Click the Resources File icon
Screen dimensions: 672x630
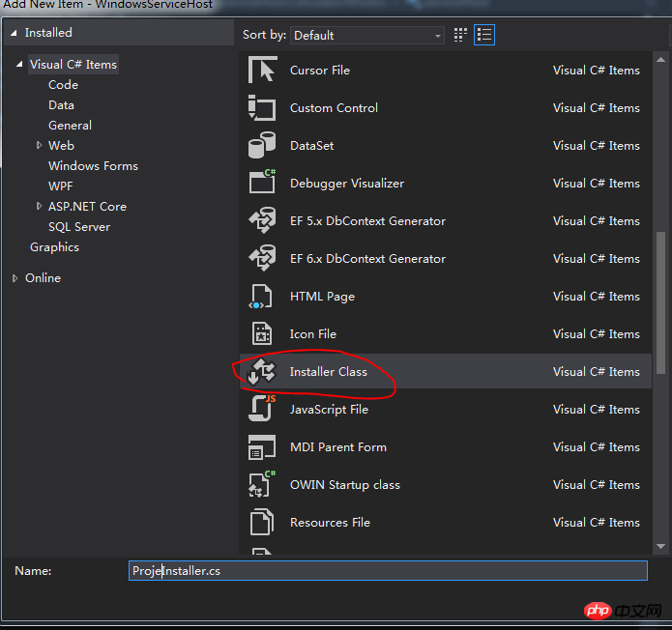(x=262, y=522)
